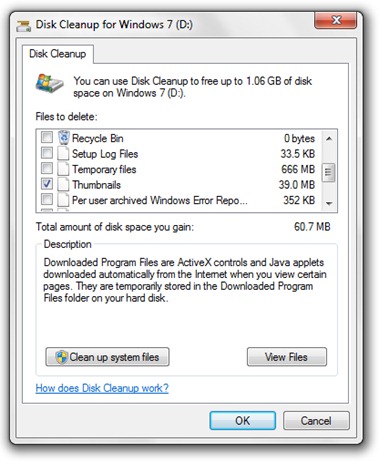This screenshot has width=379, height=462.
Task: Open View Files button
Action: click(x=287, y=357)
